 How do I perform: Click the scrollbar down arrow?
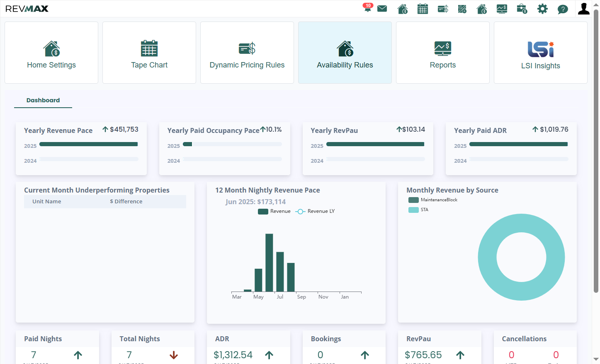point(596,359)
